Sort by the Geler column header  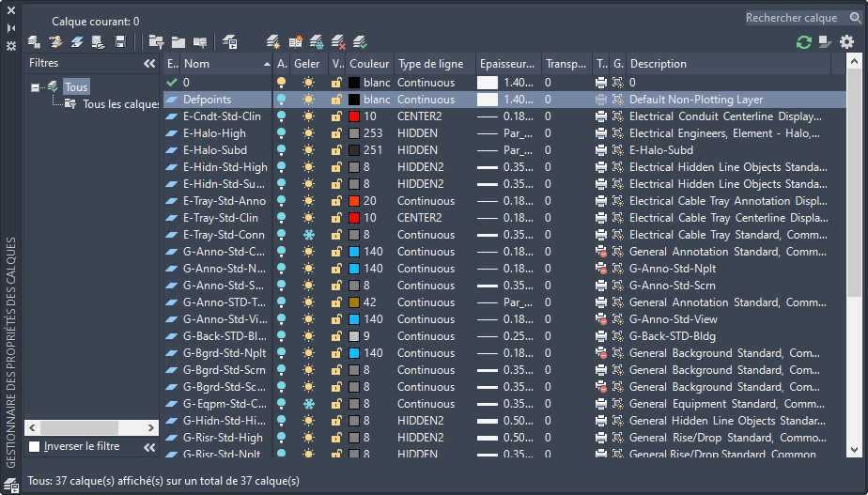pyautogui.click(x=309, y=64)
